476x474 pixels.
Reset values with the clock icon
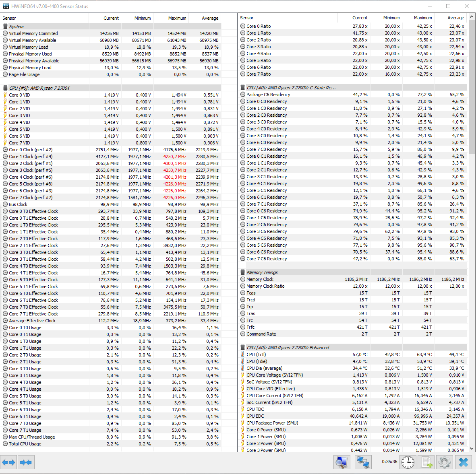point(408,462)
